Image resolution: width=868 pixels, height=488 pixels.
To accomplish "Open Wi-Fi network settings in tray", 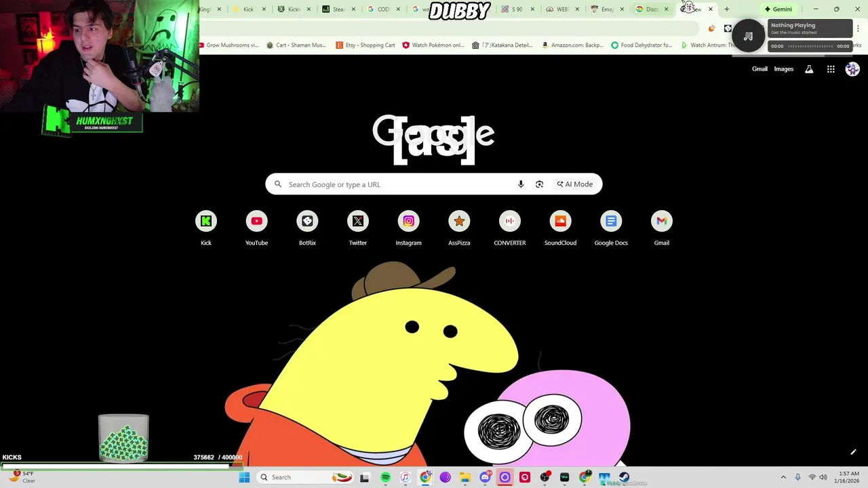I will point(812,477).
